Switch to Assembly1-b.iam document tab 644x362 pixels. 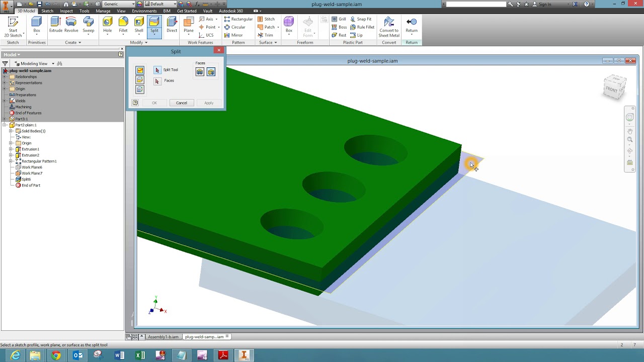(163, 337)
